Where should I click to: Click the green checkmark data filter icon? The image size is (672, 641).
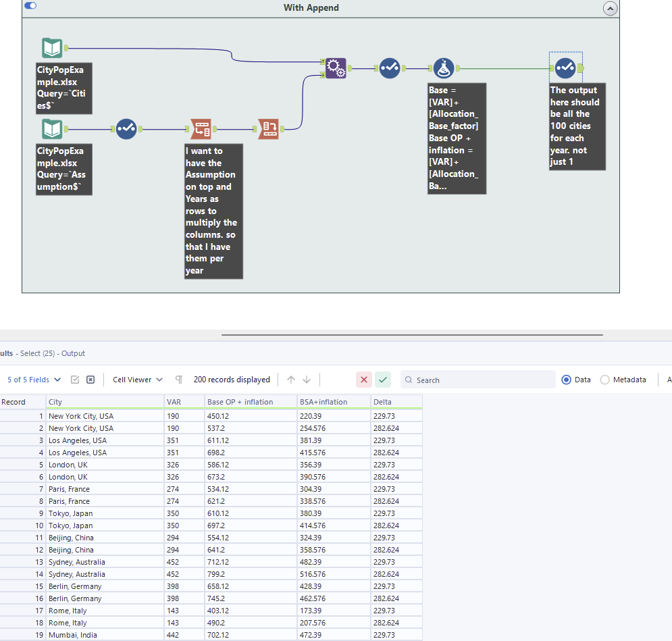click(382, 380)
